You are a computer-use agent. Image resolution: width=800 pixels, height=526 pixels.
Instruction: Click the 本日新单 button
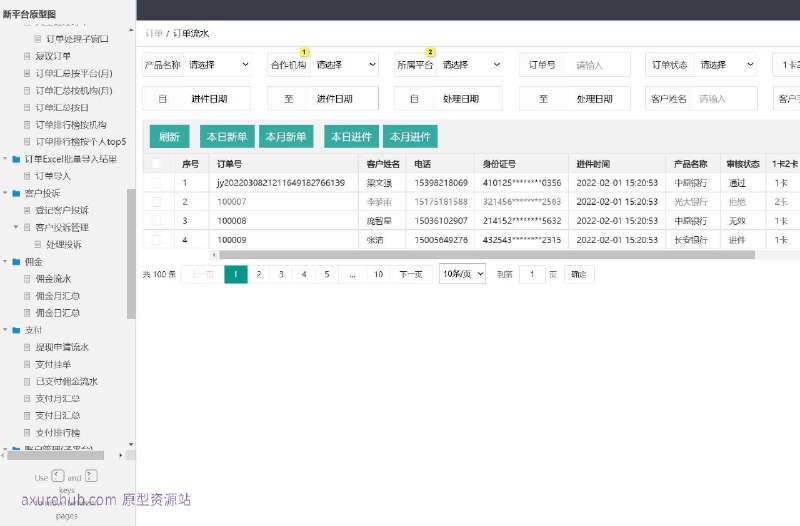click(x=227, y=137)
